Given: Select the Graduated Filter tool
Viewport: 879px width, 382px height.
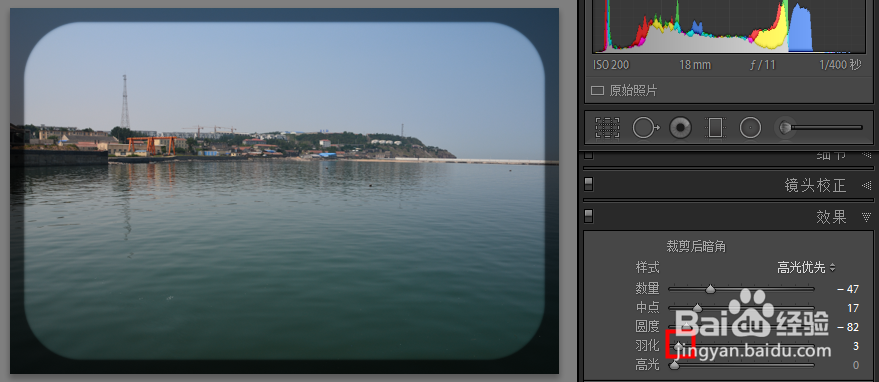Looking at the screenshot, I should [x=715, y=128].
